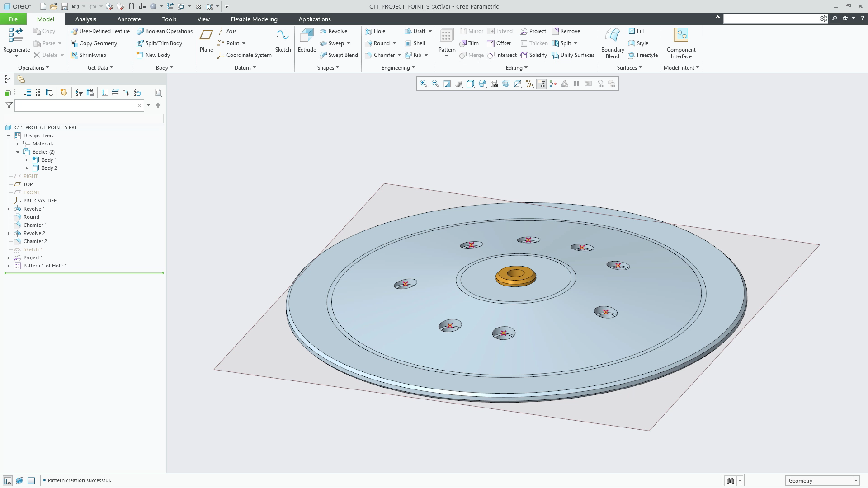This screenshot has width=868, height=488.
Task: Open the Sketch tool
Action: coord(283,41)
